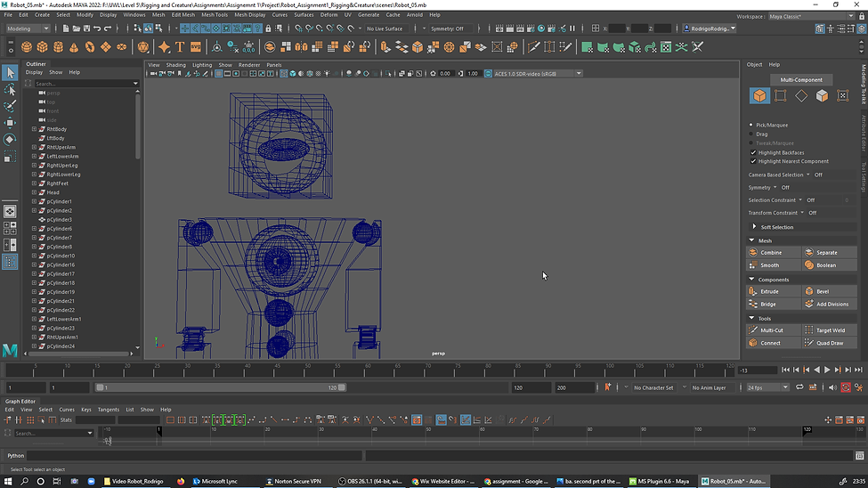Open viewport Shading menu
This screenshot has height=488, width=868.
176,65
